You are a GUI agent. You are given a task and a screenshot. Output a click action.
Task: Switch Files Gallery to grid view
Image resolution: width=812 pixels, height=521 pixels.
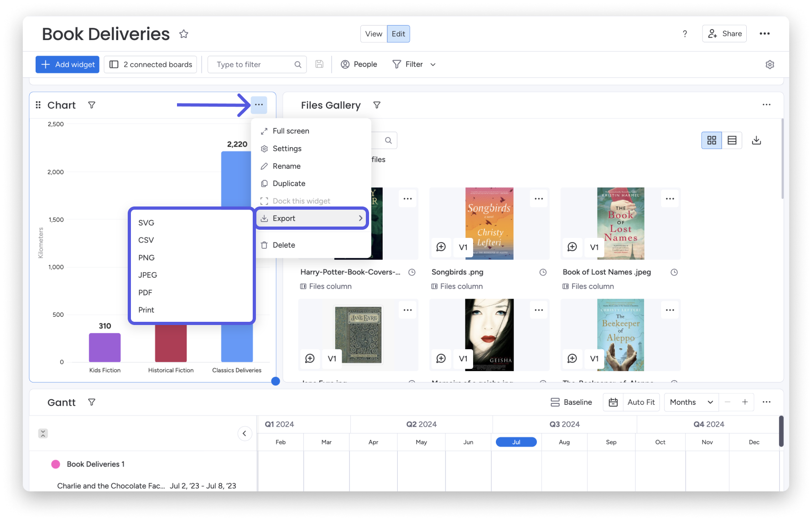point(712,140)
